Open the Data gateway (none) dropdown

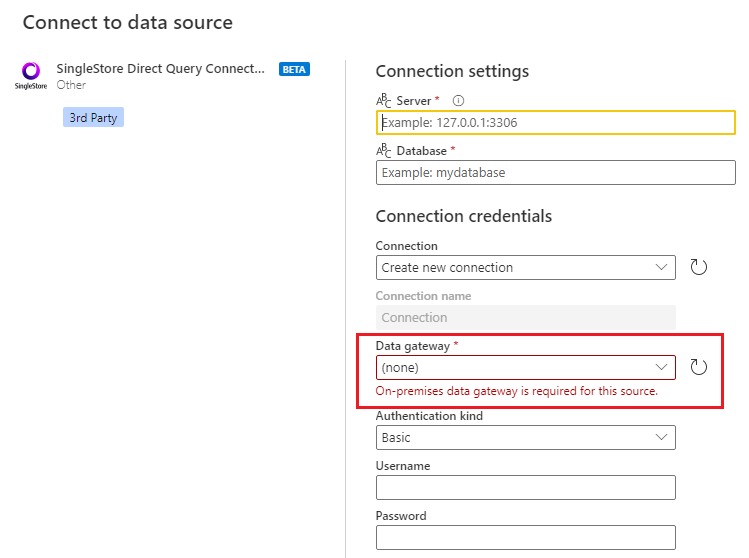point(525,367)
